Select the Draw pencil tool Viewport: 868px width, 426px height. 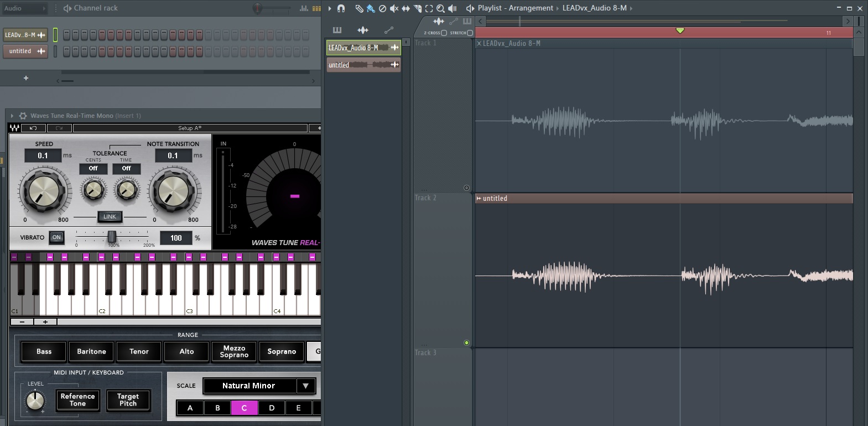[x=359, y=8]
